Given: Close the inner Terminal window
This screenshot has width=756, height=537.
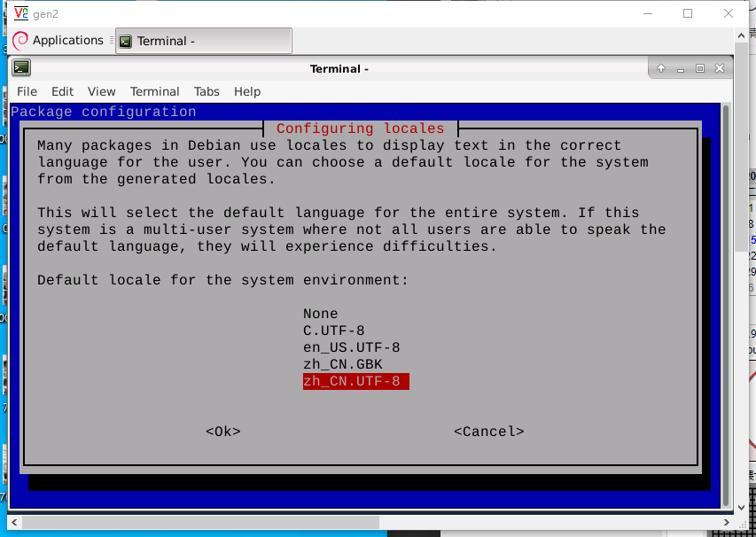Looking at the screenshot, I should click(x=720, y=68).
